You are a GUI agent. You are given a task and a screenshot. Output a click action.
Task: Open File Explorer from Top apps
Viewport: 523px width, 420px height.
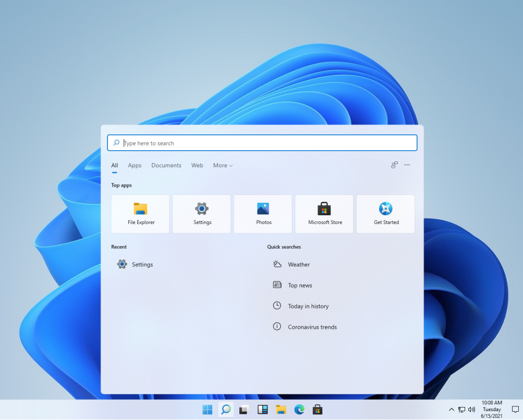pos(140,214)
